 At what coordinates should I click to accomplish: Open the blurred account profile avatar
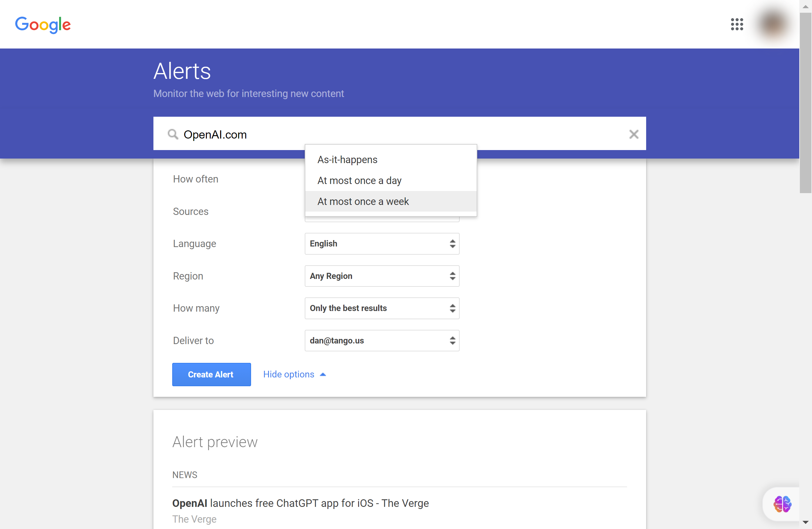tap(773, 24)
